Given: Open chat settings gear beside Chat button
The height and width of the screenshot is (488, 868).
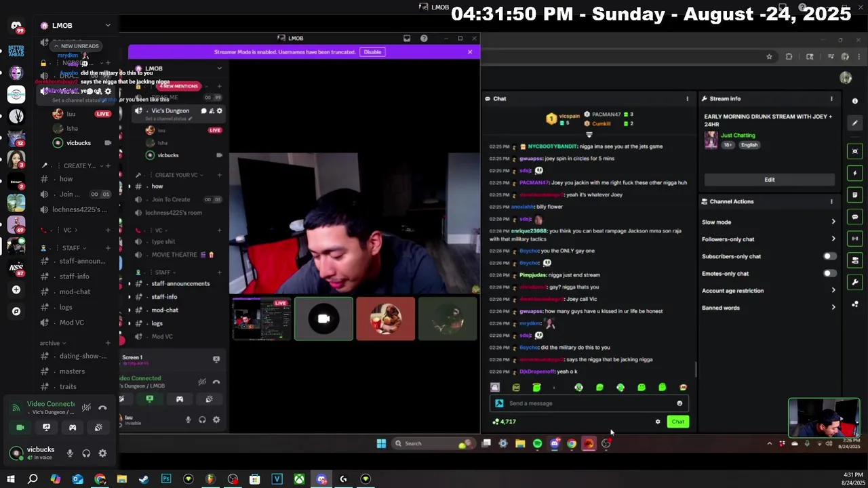Looking at the screenshot, I should [658, 422].
